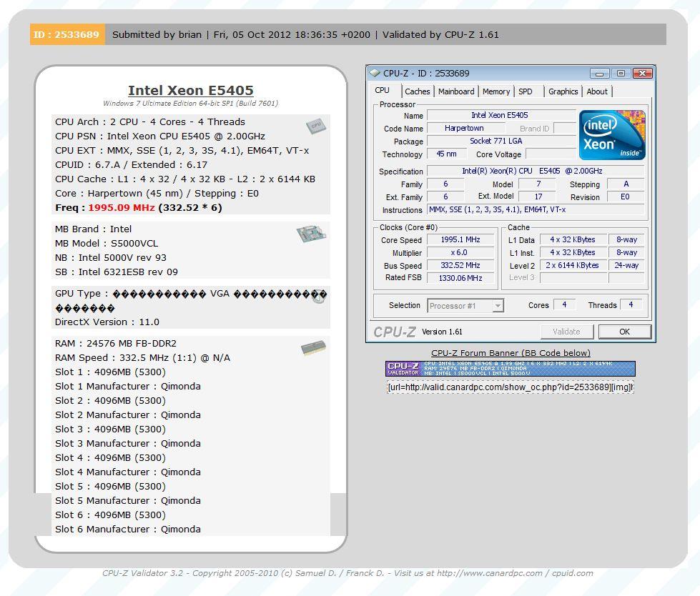Click the Technology 45 nm field
The image size is (700, 596).
tap(447, 154)
